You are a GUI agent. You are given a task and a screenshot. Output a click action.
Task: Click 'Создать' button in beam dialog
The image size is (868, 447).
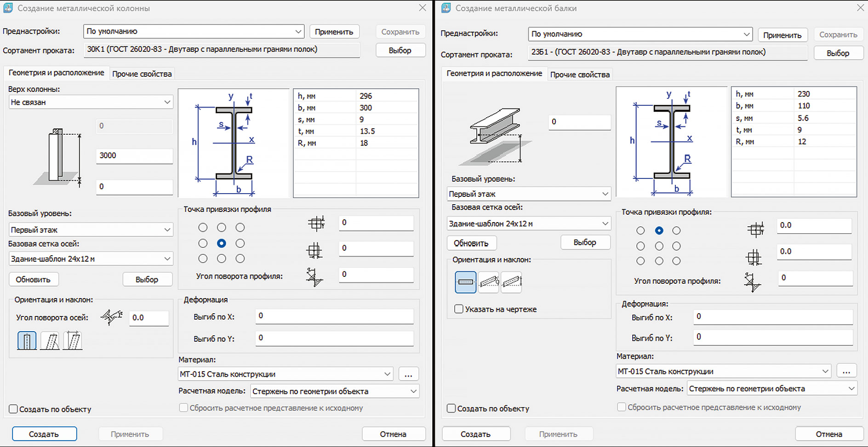[476, 434]
